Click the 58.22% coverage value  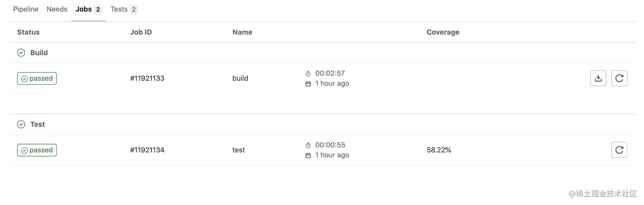[439, 150]
